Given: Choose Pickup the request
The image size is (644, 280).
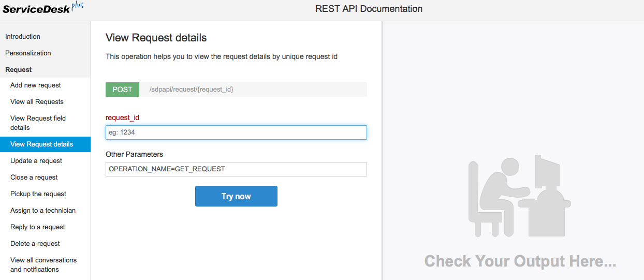Looking at the screenshot, I should (38, 194).
